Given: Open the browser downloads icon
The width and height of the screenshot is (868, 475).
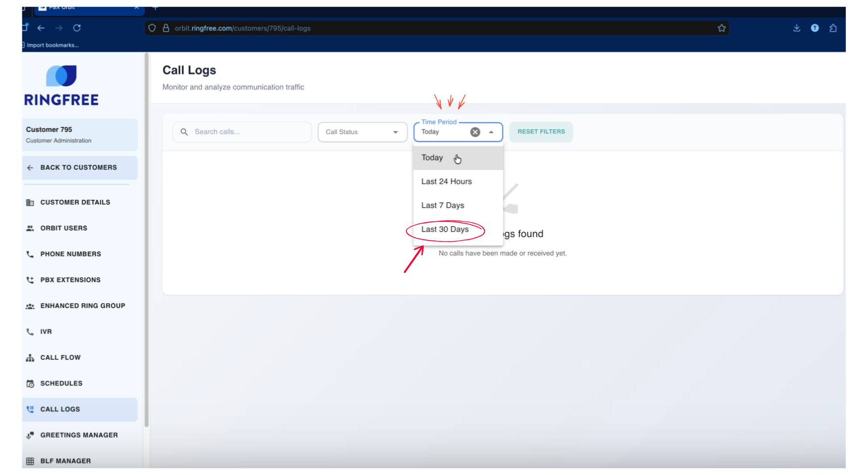Looking at the screenshot, I should click(796, 28).
